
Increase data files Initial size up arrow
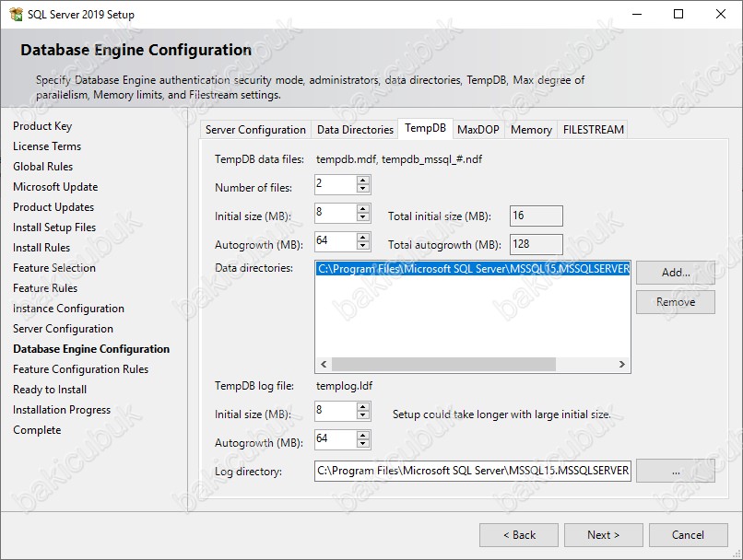tap(363, 209)
